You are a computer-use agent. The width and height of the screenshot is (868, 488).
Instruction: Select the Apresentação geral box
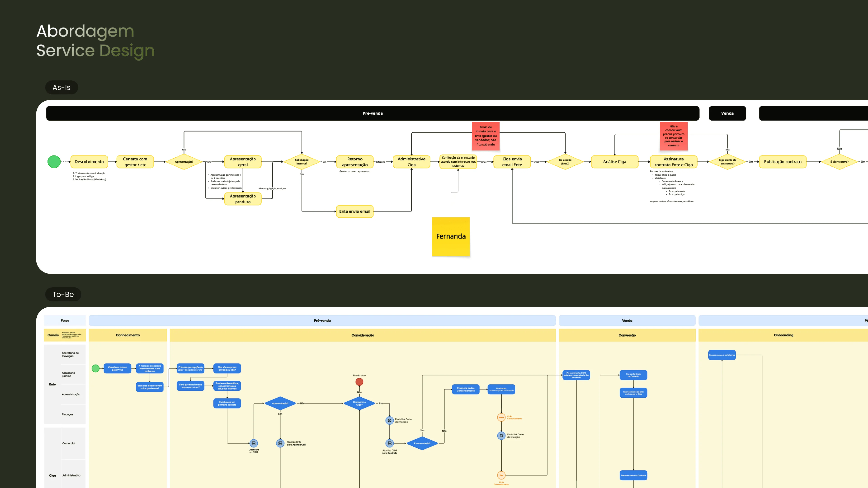click(243, 162)
